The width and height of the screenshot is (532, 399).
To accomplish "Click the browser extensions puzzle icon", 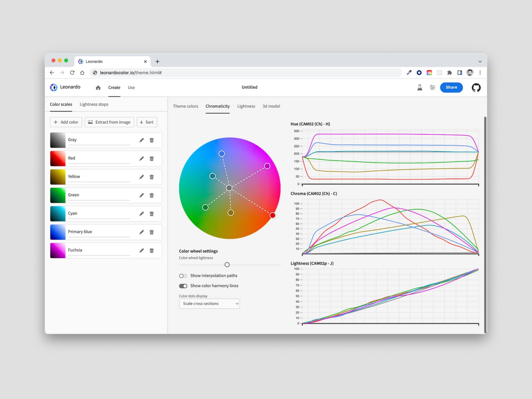I will coord(450,73).
